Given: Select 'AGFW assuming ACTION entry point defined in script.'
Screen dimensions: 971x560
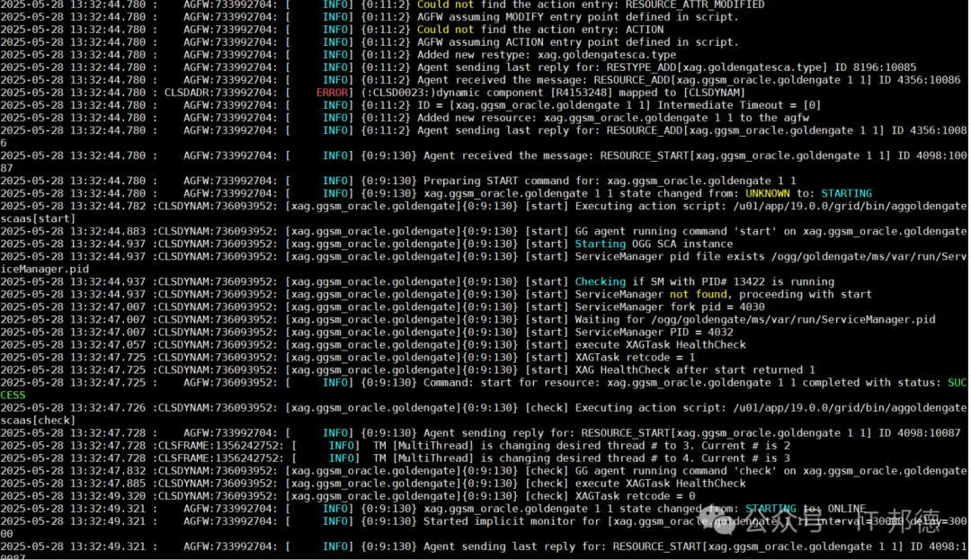Looking at the screenshot, I should pyautogui.click(x=578, y=42).
